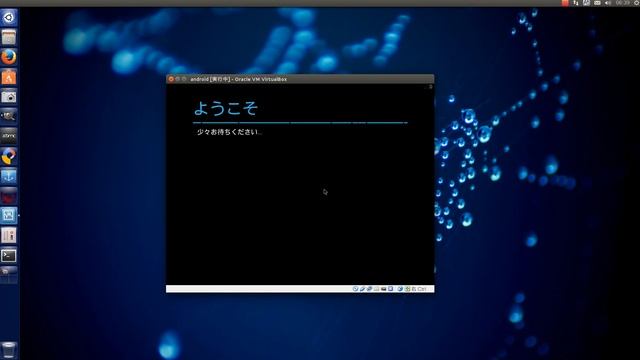
Task: Minimize the android VirtualBox window
Action: click(x=178, y=79)
